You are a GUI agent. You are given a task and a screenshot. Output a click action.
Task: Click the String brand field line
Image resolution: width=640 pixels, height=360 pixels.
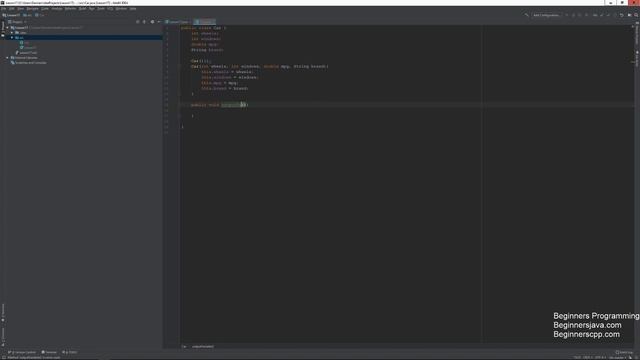click(207, 50)
